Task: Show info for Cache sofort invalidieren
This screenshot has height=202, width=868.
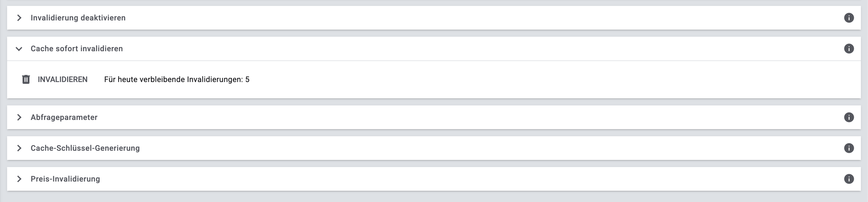Action: tap(849, 49)
